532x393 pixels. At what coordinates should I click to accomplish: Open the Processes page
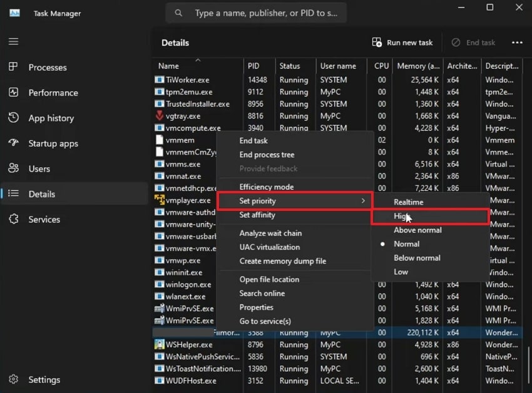pyautogui.click(x=74, y=67)
